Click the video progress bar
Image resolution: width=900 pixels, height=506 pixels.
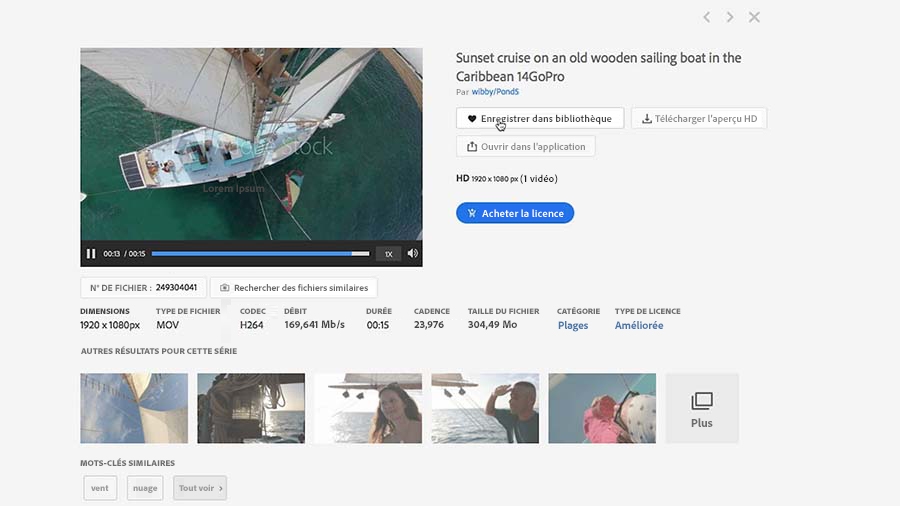click(x=260, y=254)
